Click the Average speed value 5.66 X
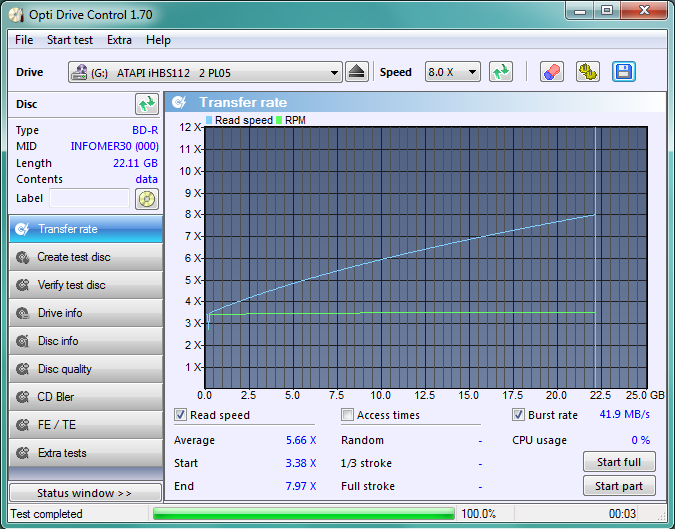675x529 pixels. (301, 440)
